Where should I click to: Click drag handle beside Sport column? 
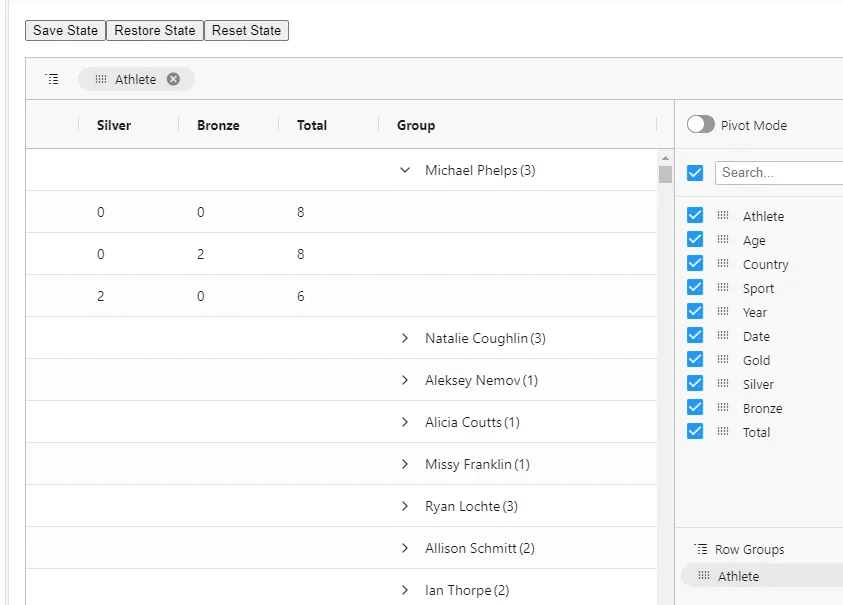click(x=723, y=287)
